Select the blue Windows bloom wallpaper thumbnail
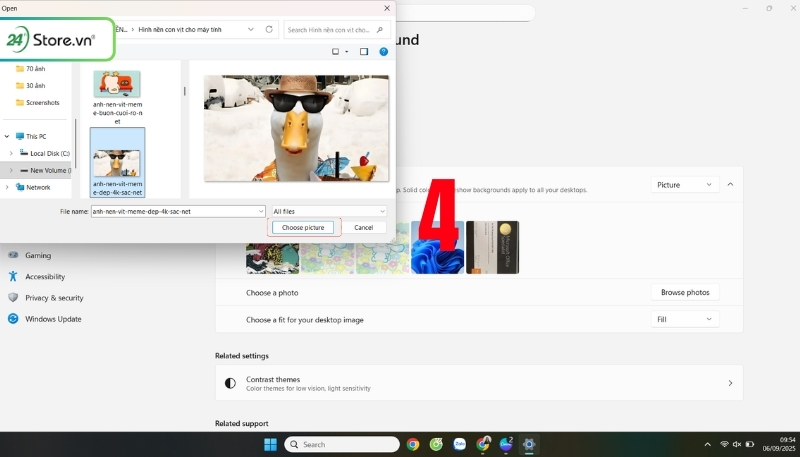The width and height of the screenshot is (800, 457). (x=438, y=247)
